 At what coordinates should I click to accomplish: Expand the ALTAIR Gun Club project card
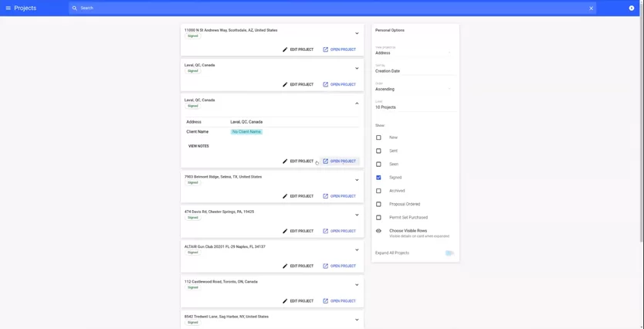click(357, 249)
